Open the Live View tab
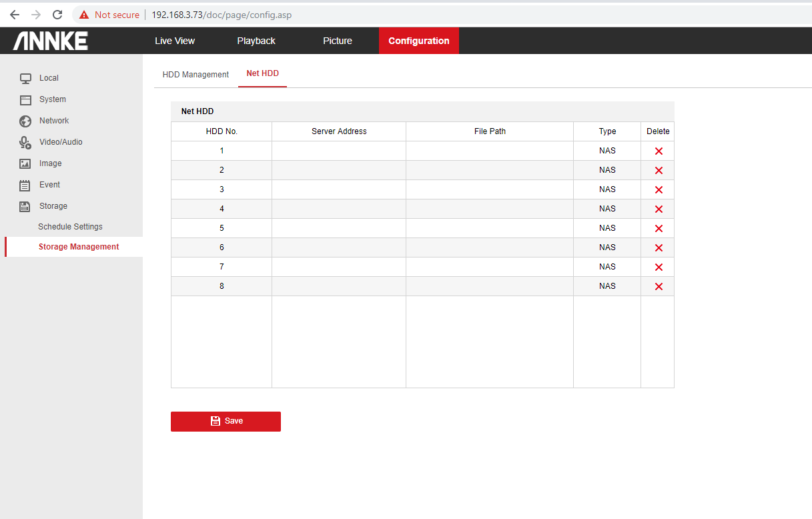The height and width of the screenshot is (519, 812). 175,41
